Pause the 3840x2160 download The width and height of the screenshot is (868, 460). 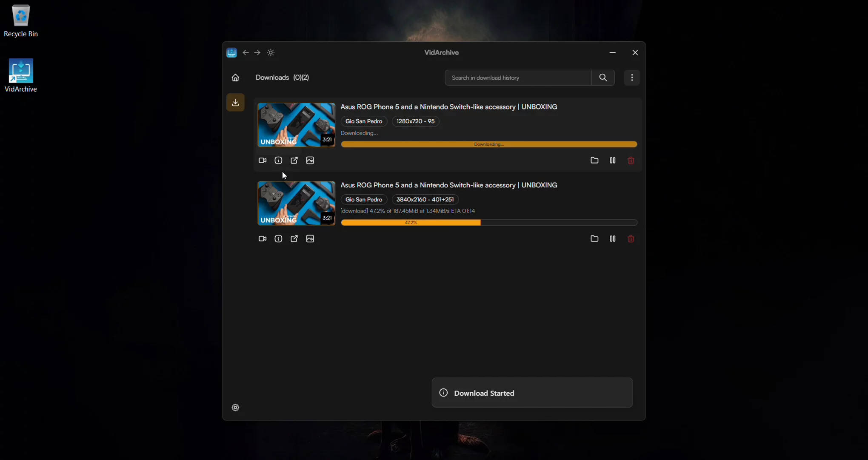click(613, 239)
